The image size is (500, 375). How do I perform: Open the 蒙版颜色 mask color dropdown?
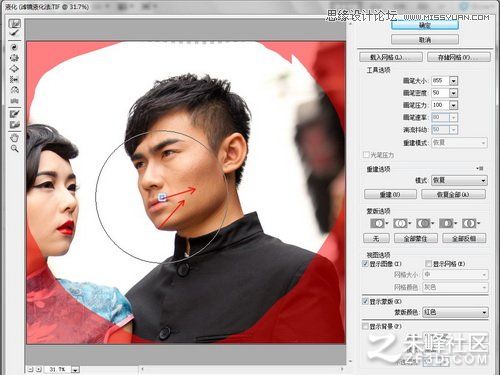pos(455,313)
